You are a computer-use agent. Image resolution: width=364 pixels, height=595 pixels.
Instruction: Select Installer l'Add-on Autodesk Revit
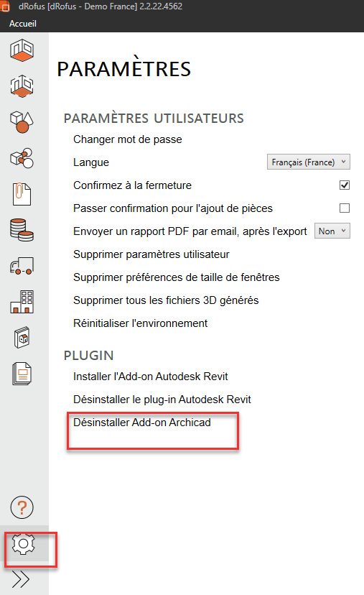click(x=151, y=377)
